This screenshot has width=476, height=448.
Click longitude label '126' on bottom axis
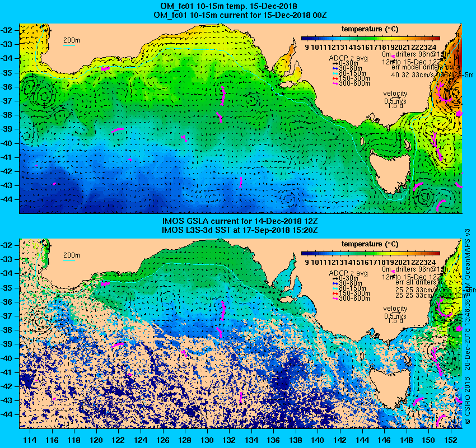[163, 440]
